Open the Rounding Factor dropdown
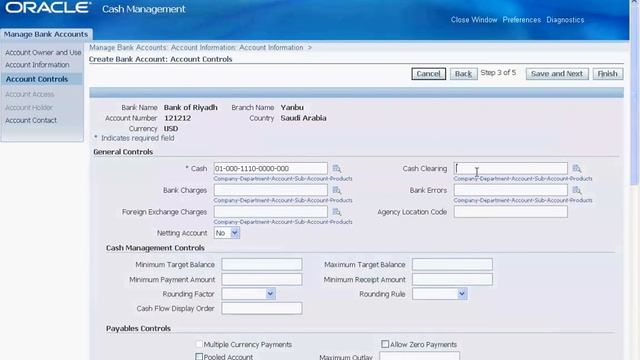640x360 pixels. 248,294
